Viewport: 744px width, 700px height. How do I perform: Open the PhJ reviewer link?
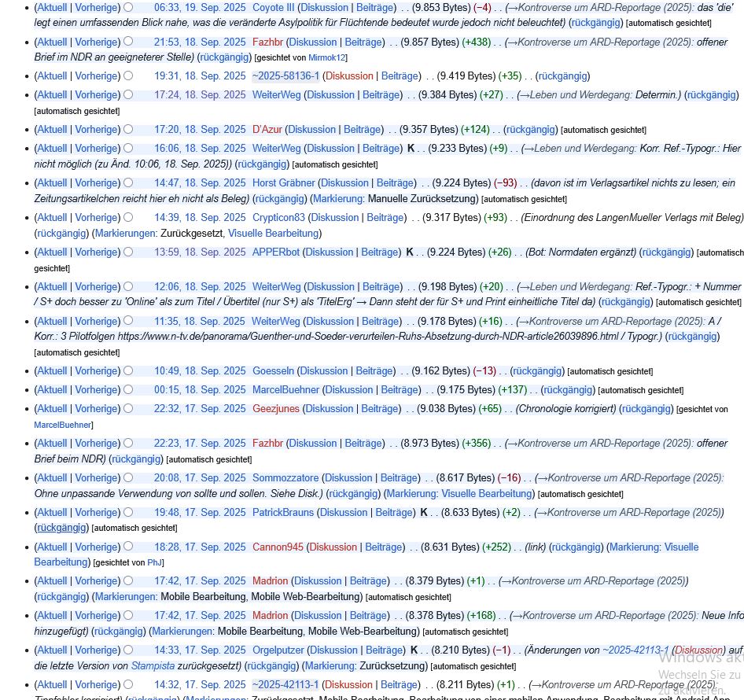155,563
